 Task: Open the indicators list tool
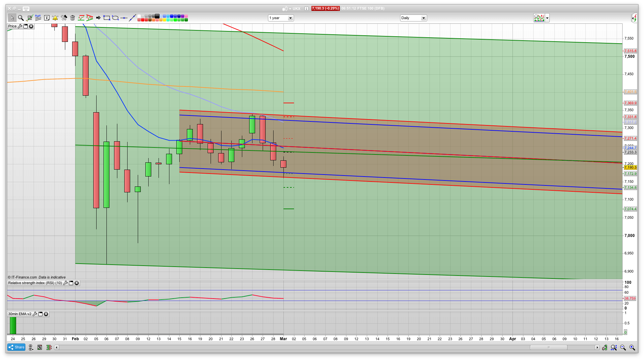[x=30, y=18]
